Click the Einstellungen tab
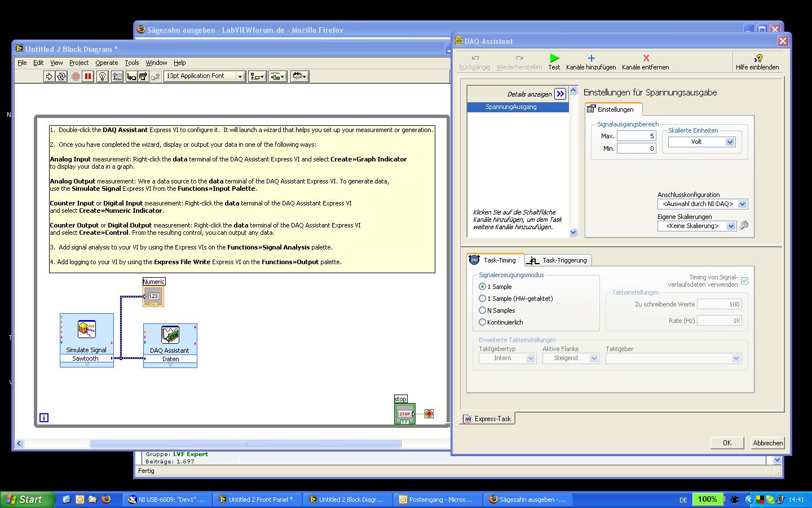The height and width of the screenshot is (508, 812). [614, 110]
